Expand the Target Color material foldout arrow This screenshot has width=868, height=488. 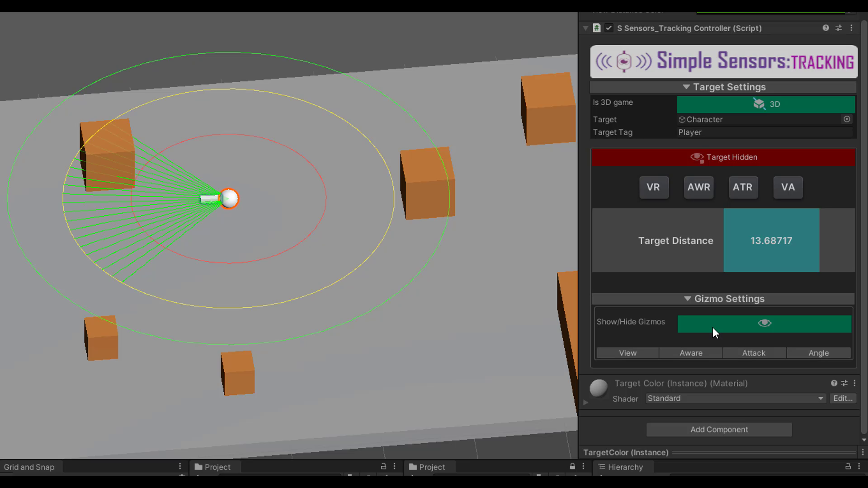(x=585, y=402)
